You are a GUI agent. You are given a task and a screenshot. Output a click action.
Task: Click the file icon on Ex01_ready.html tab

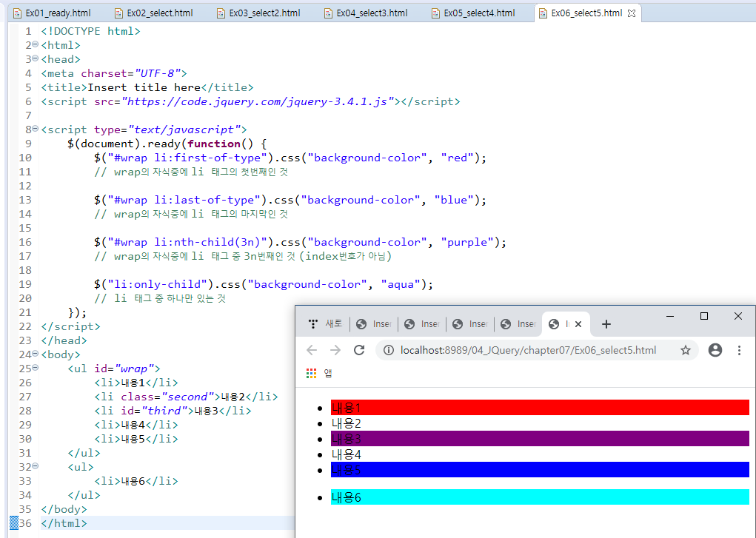tap(17, 13)
